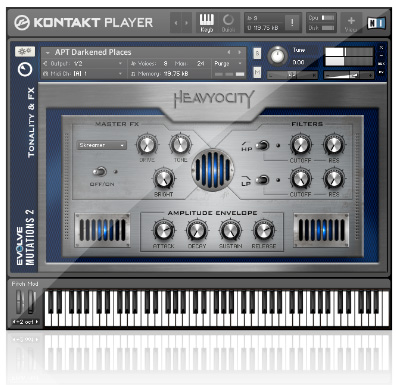
Task: Click the master volume slider
Action: 349,76
